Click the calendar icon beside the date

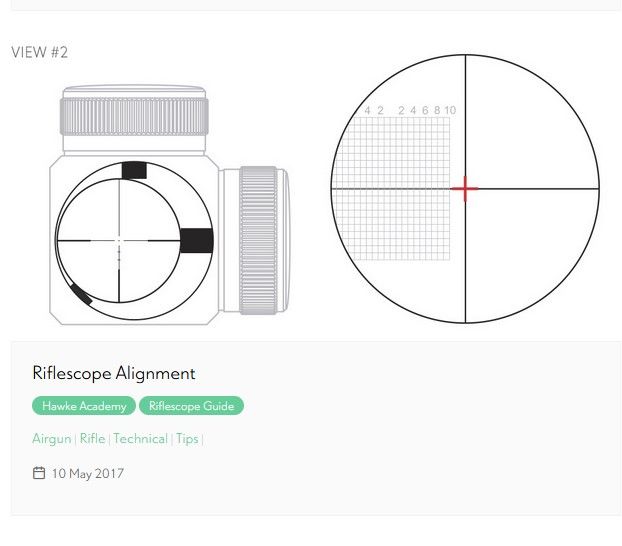click(x=39, y=473)
